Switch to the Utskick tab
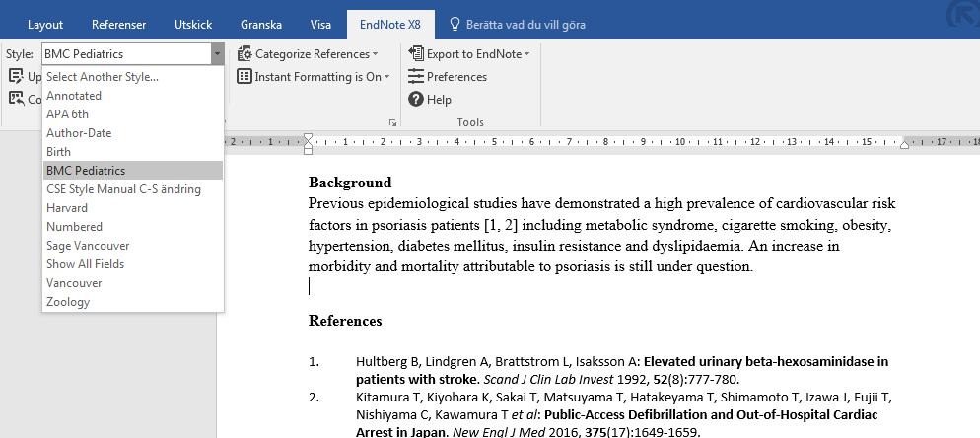The image size is (980, 438). click(x=193, y=25)
